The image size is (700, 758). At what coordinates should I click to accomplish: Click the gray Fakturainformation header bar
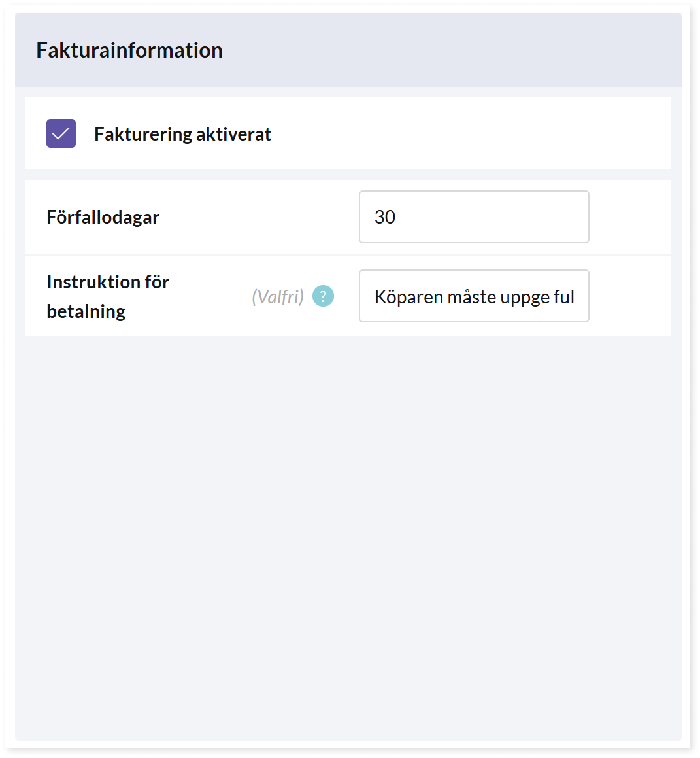(x=348, y=50)
